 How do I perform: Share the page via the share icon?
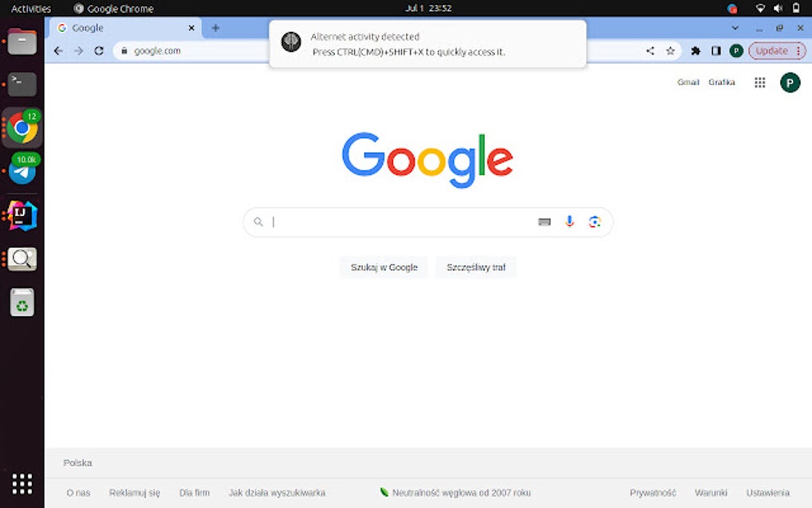[649, 50]
